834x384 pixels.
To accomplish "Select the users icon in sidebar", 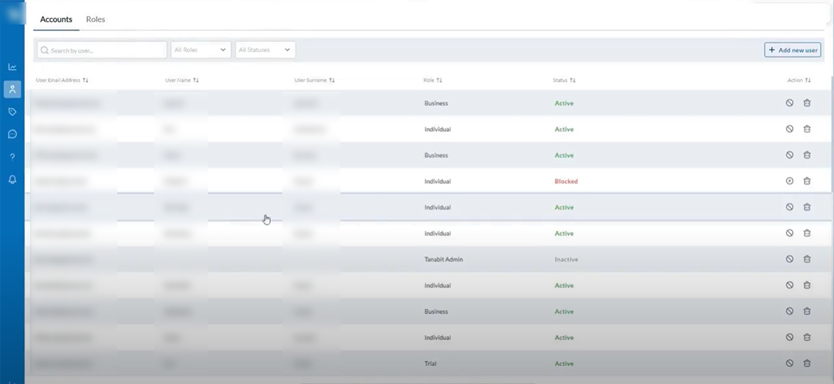I will (12, 89).
